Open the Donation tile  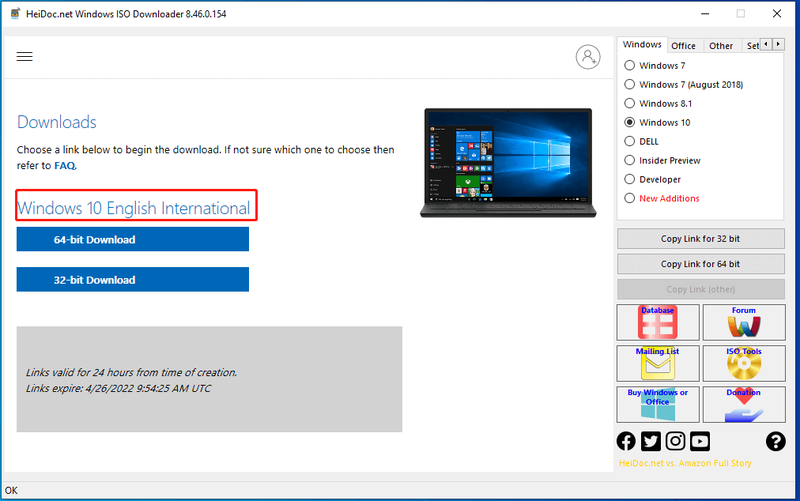click(x=744, y=405)
